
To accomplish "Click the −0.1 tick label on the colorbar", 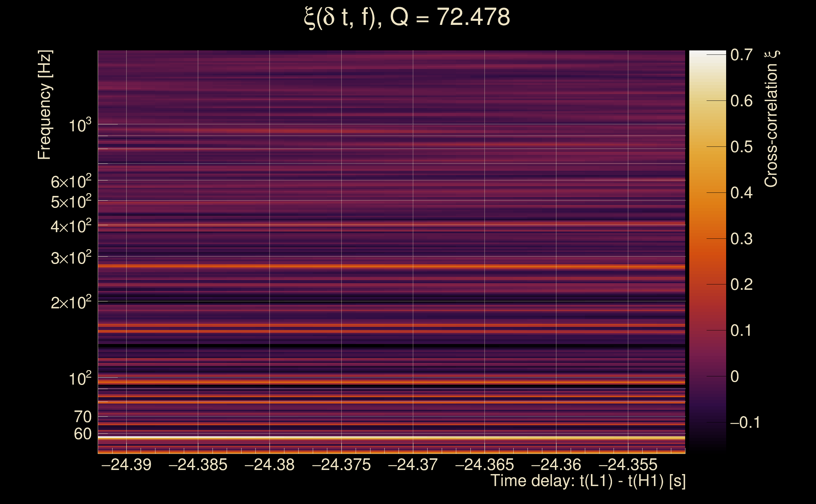I will click(x=745, y=423).
